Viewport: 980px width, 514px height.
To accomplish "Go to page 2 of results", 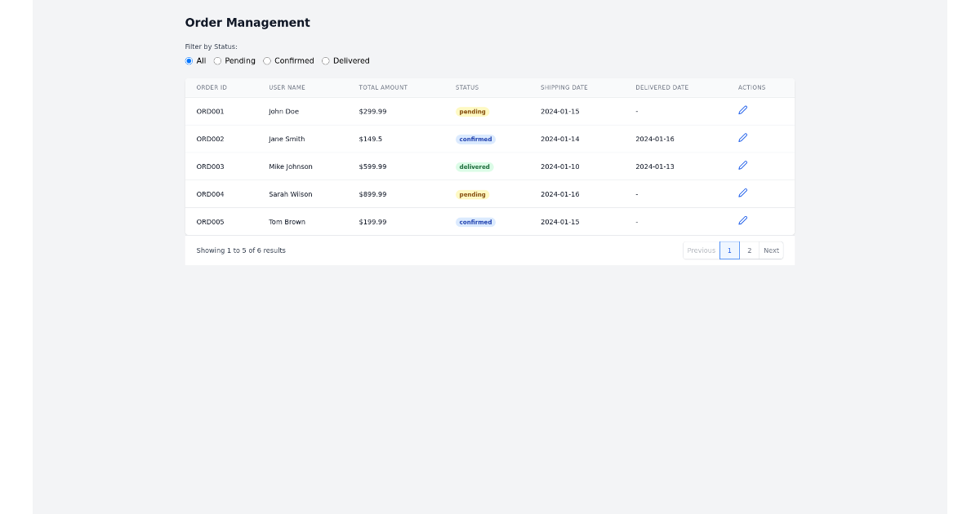I will click(x=748, y=250).
